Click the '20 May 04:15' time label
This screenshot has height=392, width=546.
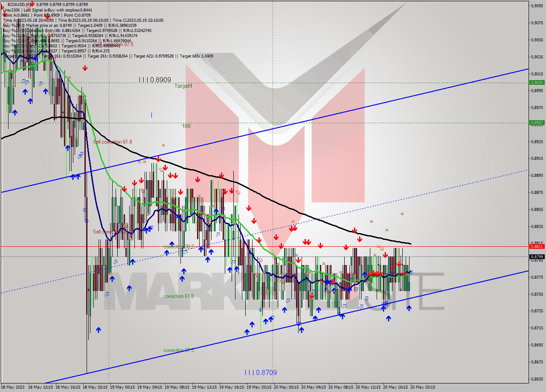313,387
